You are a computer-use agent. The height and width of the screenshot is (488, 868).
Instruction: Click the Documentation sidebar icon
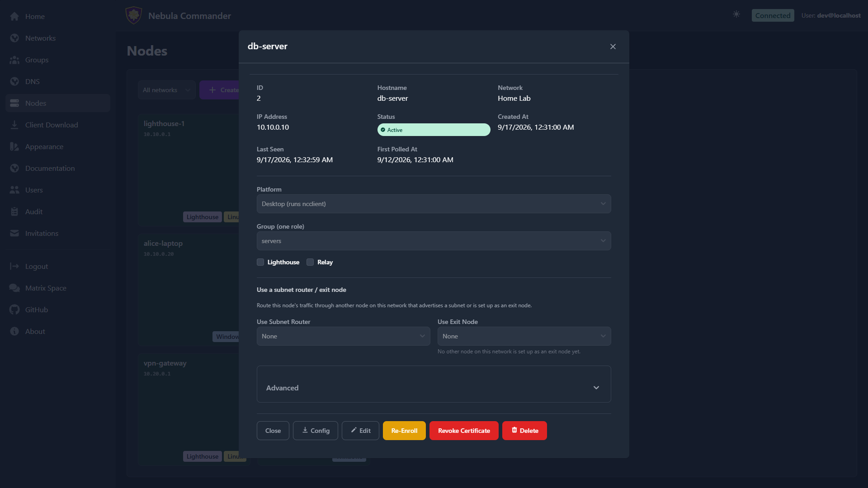(14, 168)
